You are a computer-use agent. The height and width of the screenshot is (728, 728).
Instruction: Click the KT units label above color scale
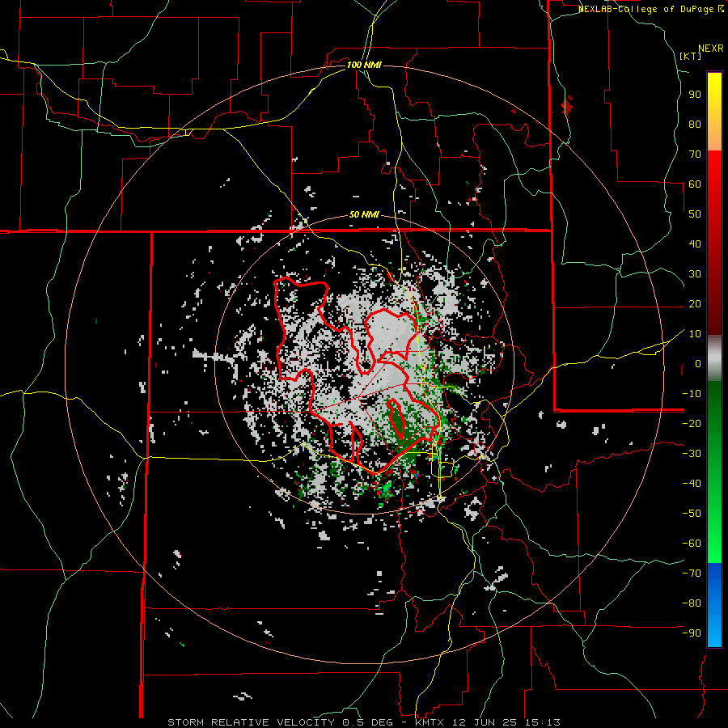[x=691, y=56]
